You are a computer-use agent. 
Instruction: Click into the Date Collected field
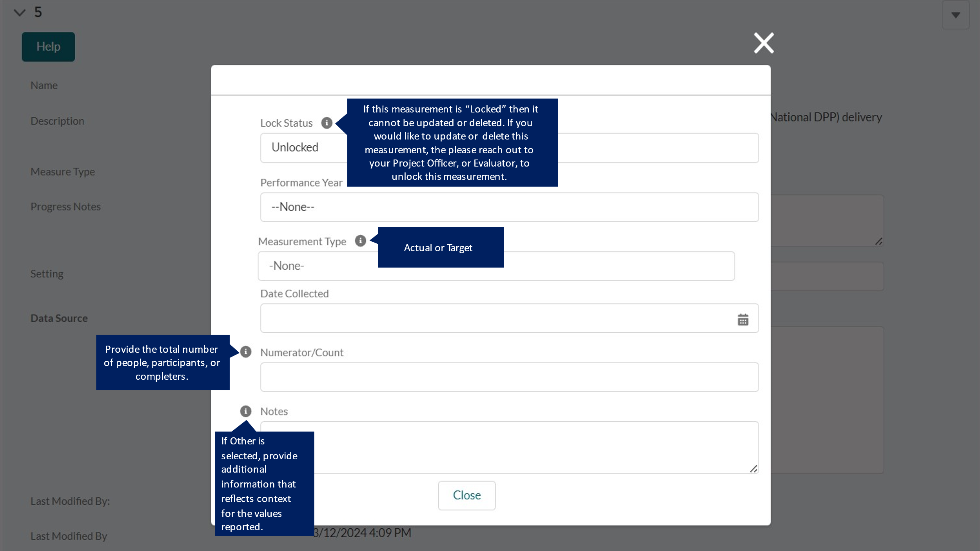click(494, 319)
